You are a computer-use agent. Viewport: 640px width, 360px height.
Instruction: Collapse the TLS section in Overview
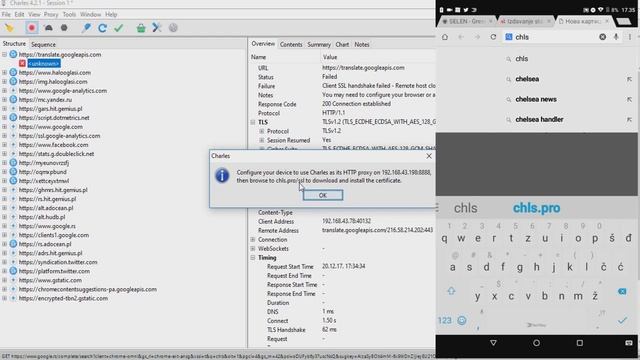(x=253, y=122)
